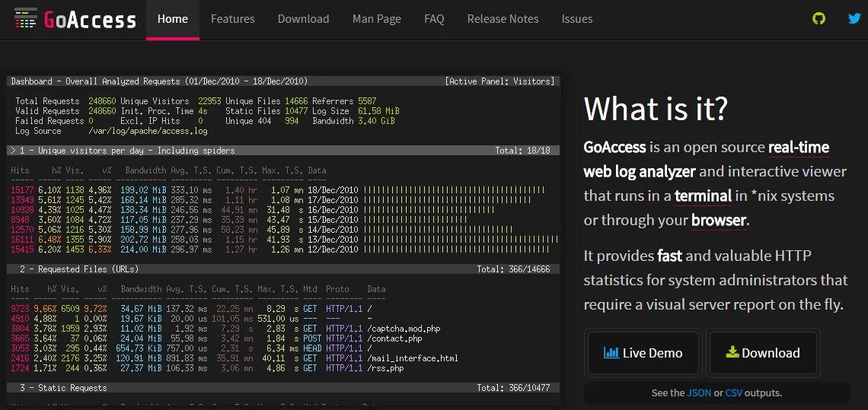Click the 'terminal' underlined term

703,195
